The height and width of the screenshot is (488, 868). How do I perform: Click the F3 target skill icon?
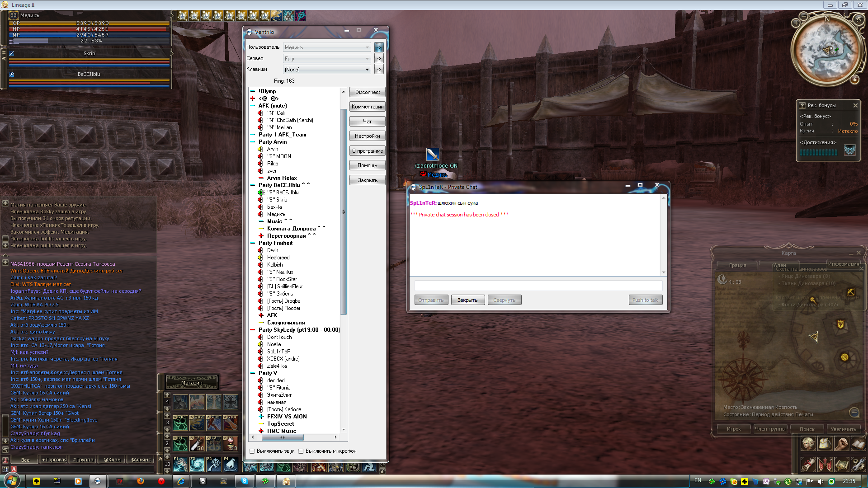pos(213,464)
